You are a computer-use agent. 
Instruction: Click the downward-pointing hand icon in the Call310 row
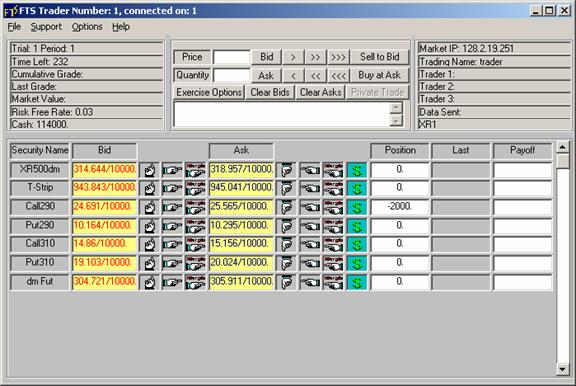coord(287,245)
